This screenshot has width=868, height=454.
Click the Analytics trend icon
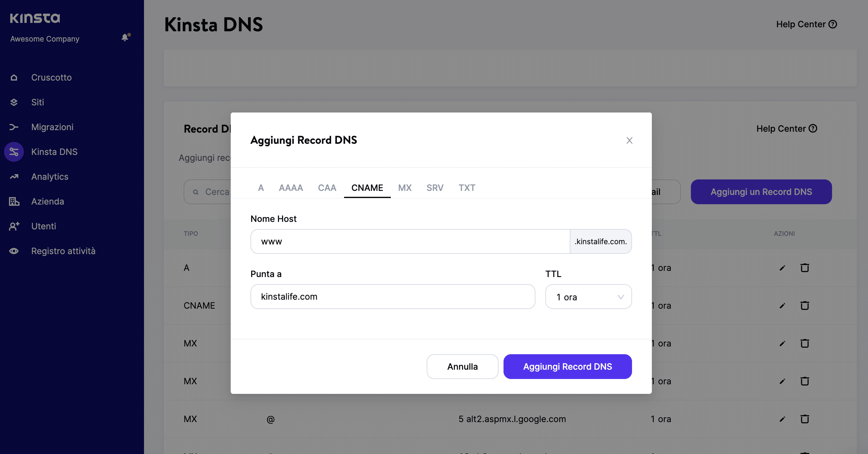[x=14, y=177]
